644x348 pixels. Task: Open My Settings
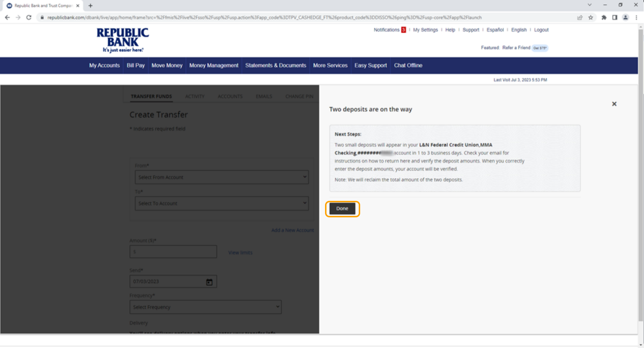pos(425,30)
